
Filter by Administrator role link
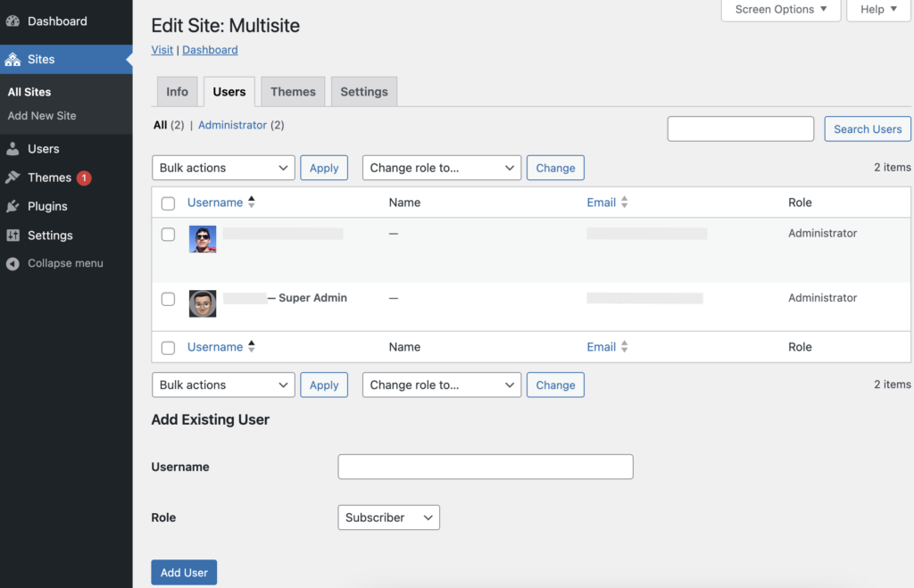pos(233,125)
